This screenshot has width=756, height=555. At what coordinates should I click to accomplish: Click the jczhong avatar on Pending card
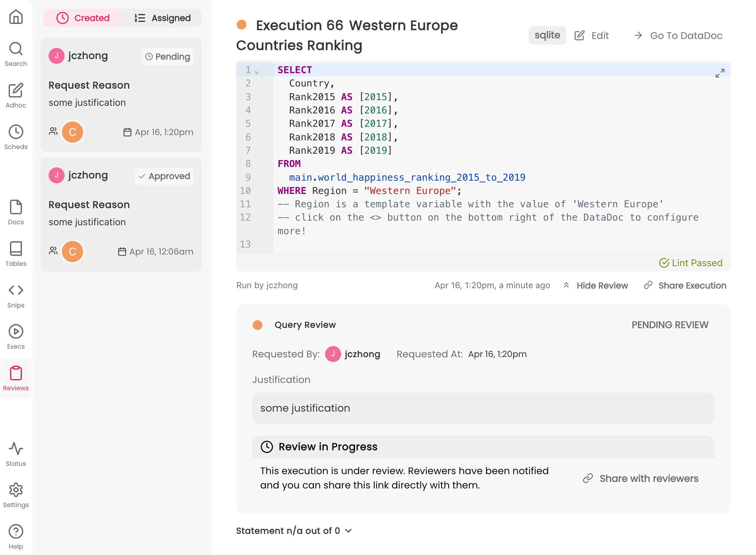click(57, 56)
